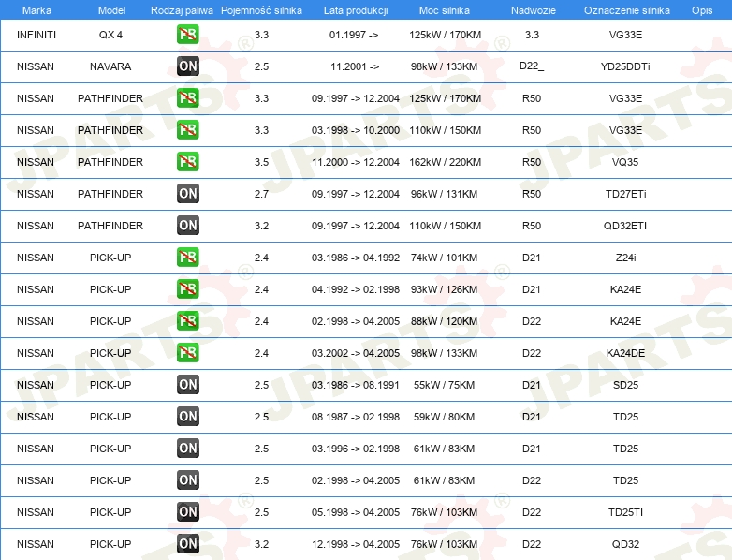The height and width of the screenshot is (560, 732).
Task: Click diesel ON icon in PICK-UP 02.1998 TD25 row
Action: coord(187,480)
